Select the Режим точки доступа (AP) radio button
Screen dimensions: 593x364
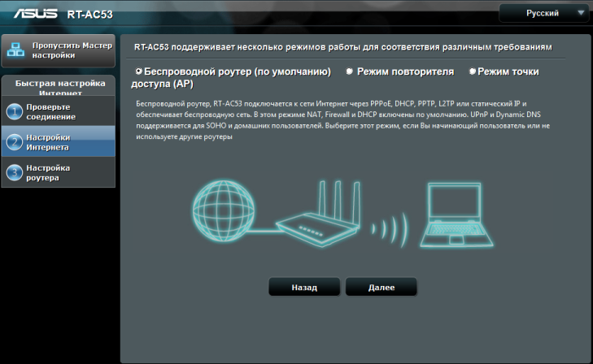[473, 71]
